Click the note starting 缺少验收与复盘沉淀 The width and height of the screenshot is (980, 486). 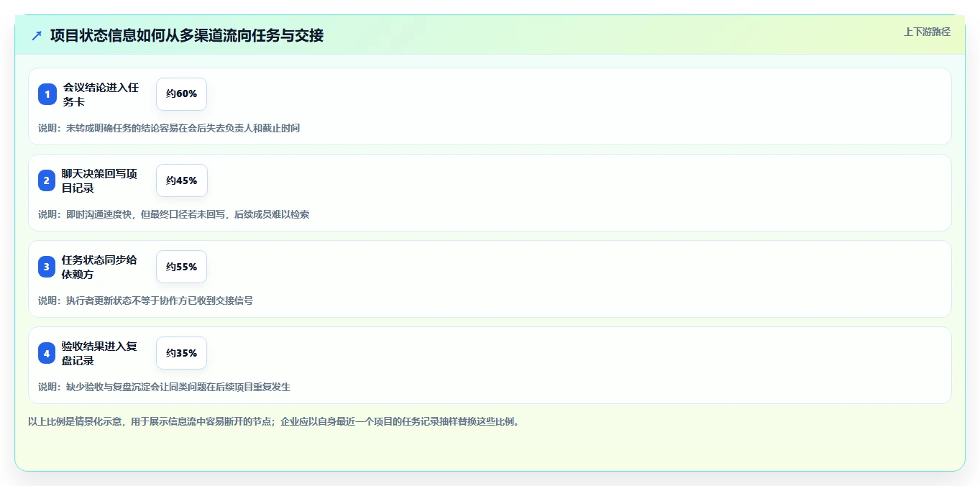pyautogui.click(x=164, y=387)
